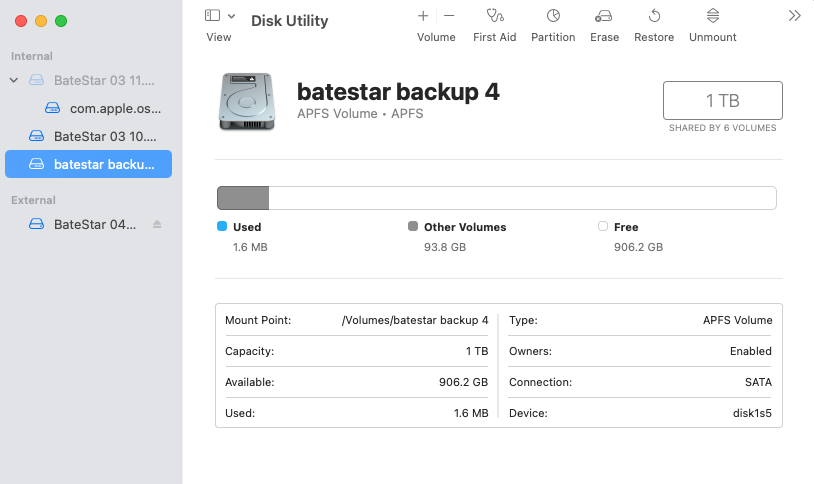Click the Restore toolbar label

click(x=654, y=37)
